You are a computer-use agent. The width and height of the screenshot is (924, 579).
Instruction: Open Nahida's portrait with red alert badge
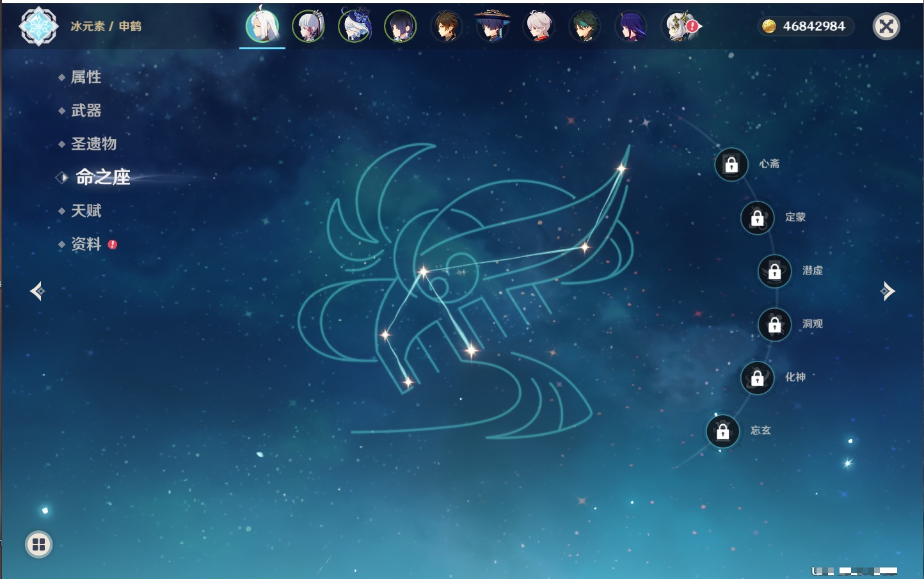click(680, 27)
